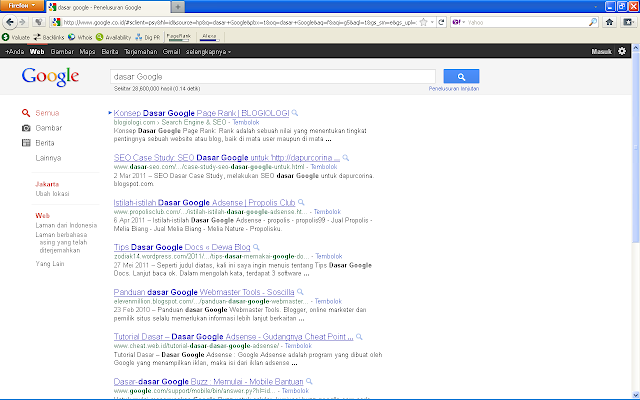
Task: Open Gmail in the top bar
Action: (171, 51)
